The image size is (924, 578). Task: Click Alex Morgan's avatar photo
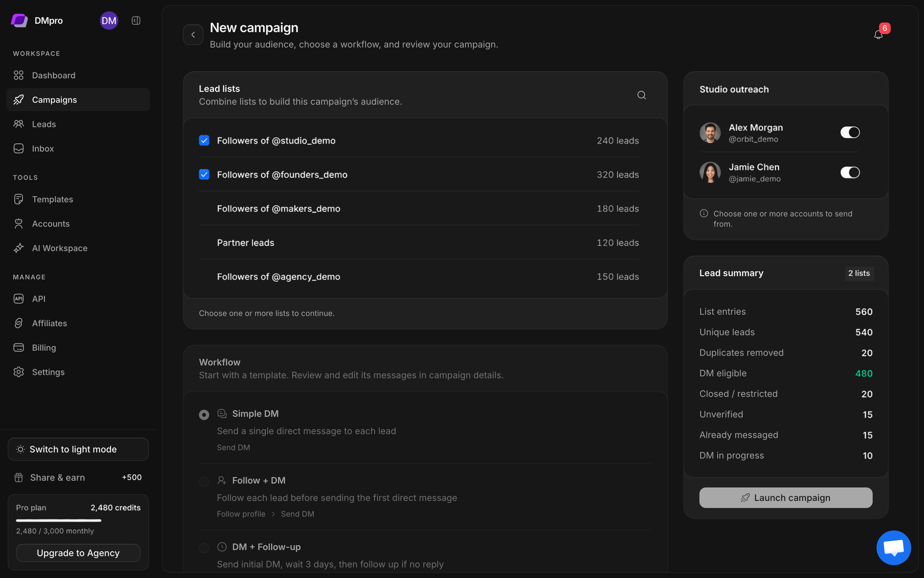pos(710,132)
